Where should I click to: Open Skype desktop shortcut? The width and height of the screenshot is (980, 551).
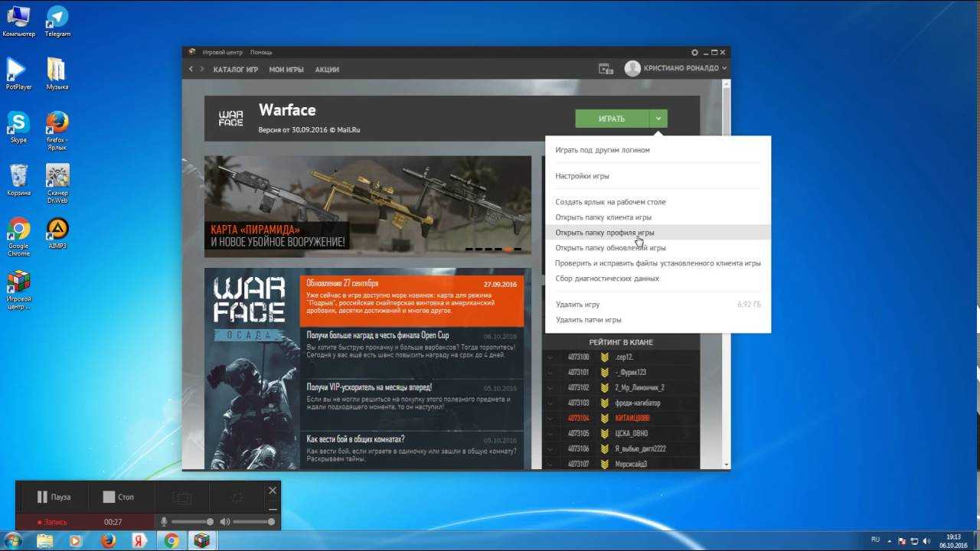(18, 126)
